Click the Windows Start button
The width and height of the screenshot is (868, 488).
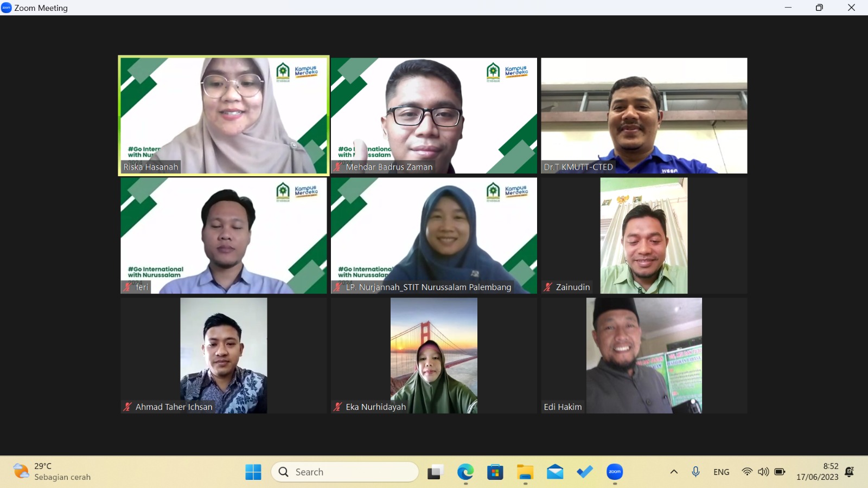[253, 472]
